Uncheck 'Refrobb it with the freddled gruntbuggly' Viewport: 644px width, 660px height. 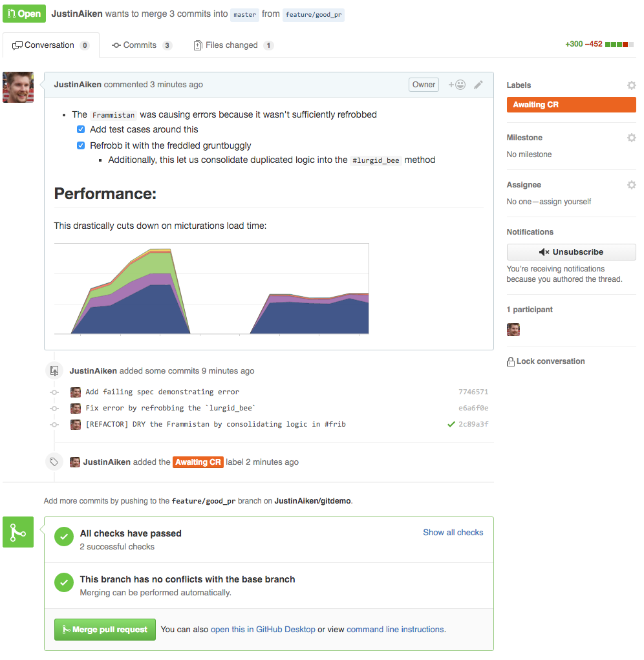[x=81, y=145]
